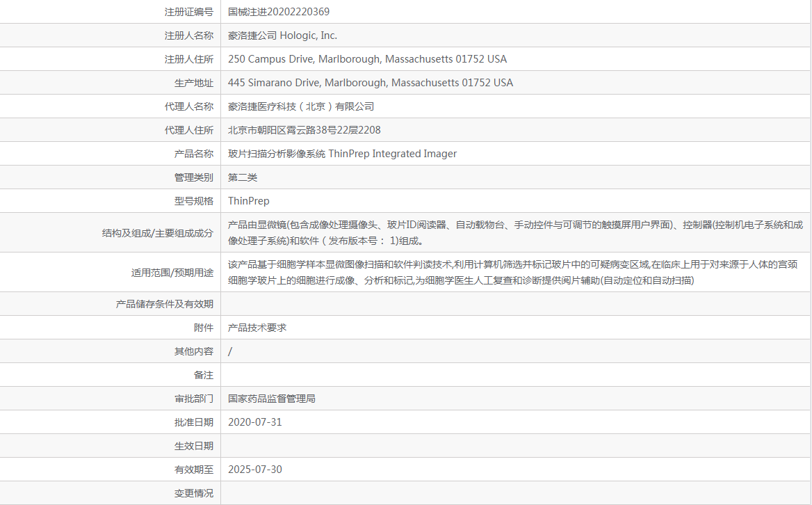
Task: Click the label 审批部门
Action: 194,399
